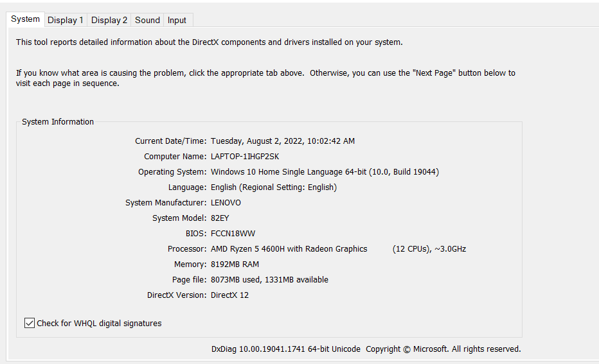
Task: Click the DirectX 12 version value
Action: [229, 295]
